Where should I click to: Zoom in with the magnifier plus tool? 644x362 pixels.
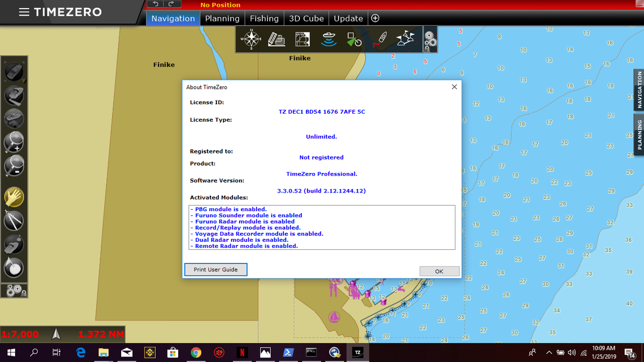(x=14, y=142)
